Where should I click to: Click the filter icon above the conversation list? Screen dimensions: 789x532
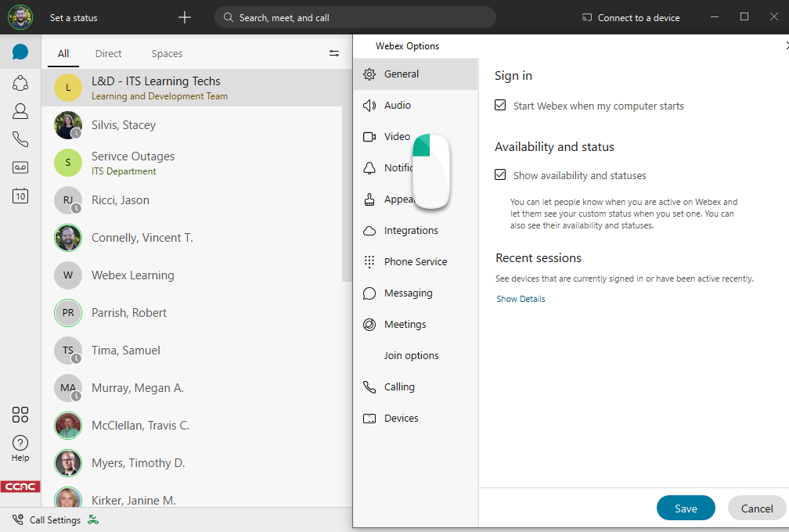tap(334, 53)
